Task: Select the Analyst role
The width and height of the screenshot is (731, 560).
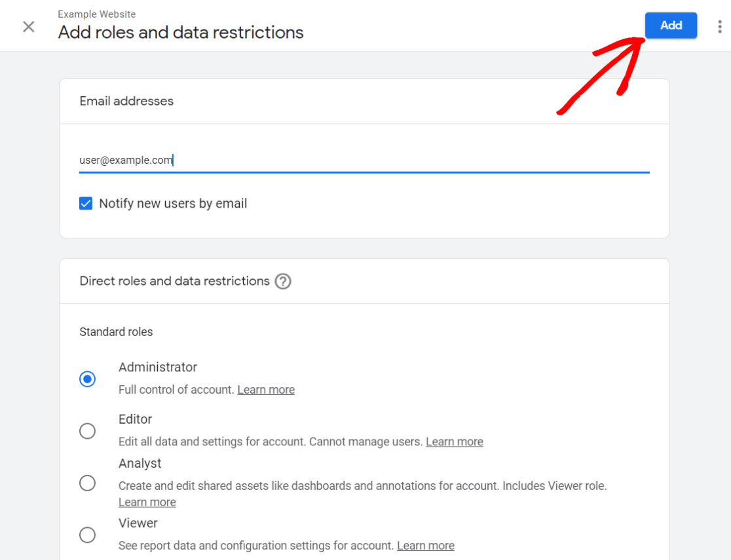Action: pos(87,483)
